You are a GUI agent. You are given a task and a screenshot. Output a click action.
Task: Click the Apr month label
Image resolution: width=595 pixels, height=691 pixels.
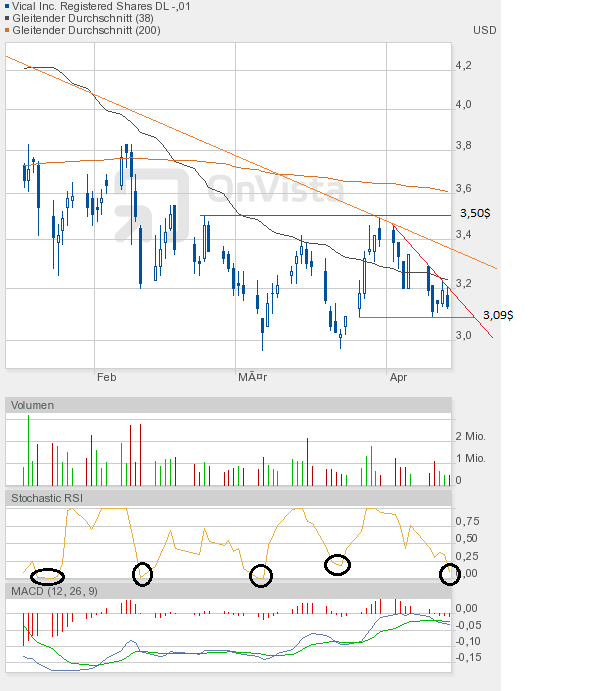pos(398,377)
